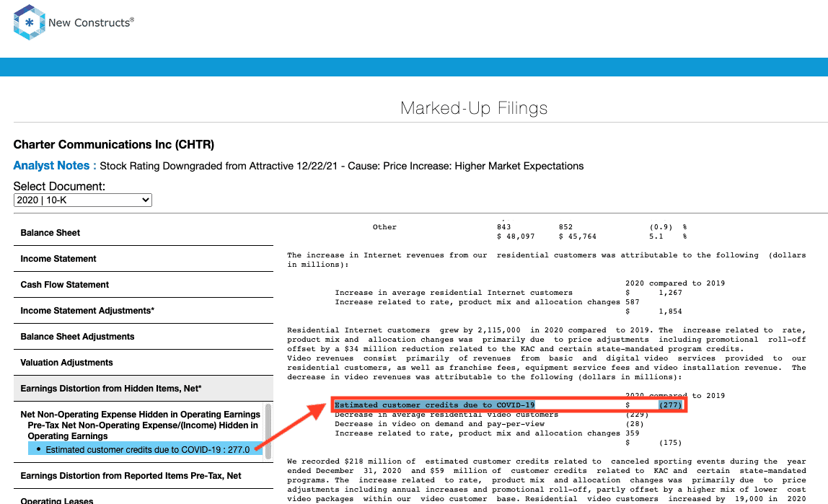Click Net Non-Operating Expense Hidden in Operating Earnings heading

141,415
